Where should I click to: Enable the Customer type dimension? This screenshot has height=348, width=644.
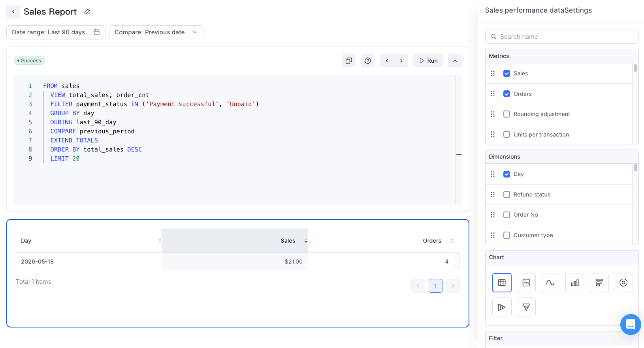click(x=507, y=235)
